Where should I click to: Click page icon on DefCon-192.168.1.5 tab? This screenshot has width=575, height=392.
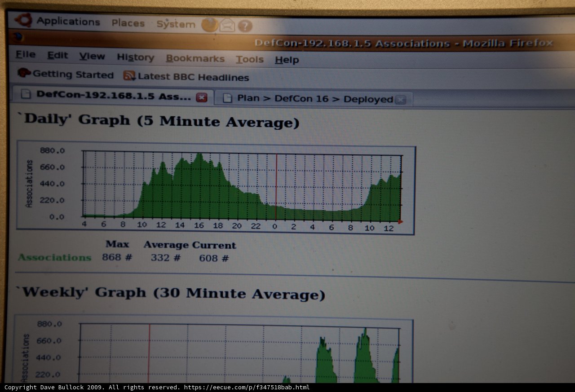click(x=26, y=94)
